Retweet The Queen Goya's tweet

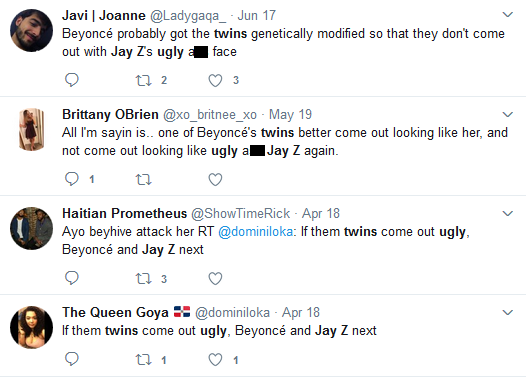point(144,360)
